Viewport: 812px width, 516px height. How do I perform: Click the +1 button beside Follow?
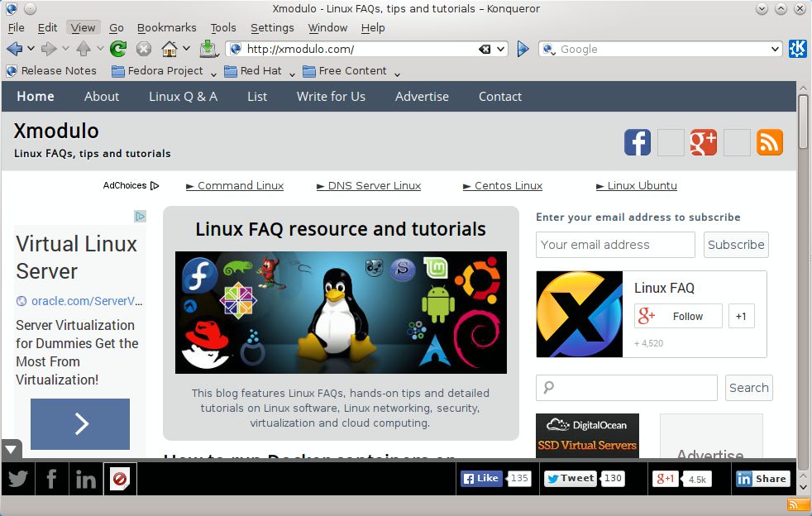coord(742,316)
